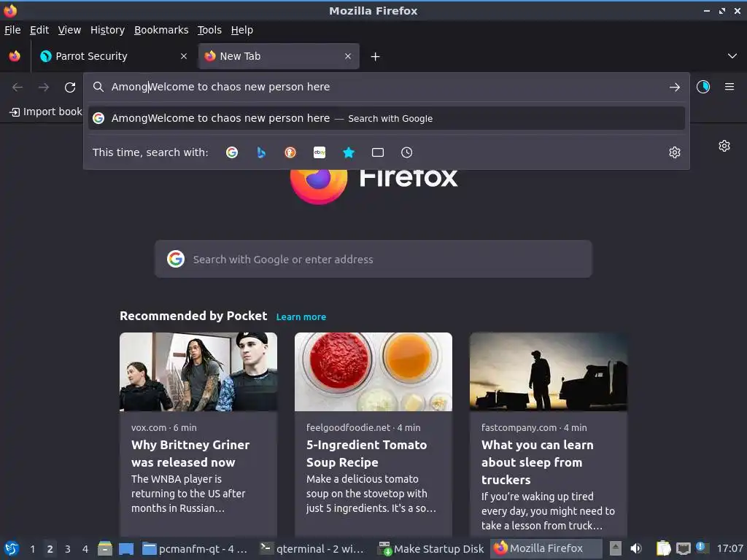Switch to the Parrot Security tab
This screenshot has height=560, width=747.
(x=112, y=56)
